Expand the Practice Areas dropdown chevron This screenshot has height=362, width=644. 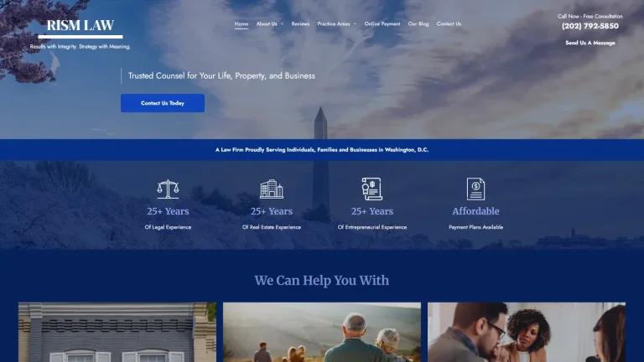pyautogui.click(x=356, y=23)
